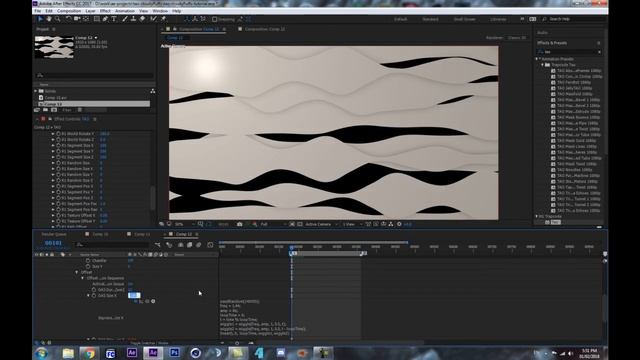Take a snapshot with camera icon
The image size is (640, 360).
pos(240,224)
